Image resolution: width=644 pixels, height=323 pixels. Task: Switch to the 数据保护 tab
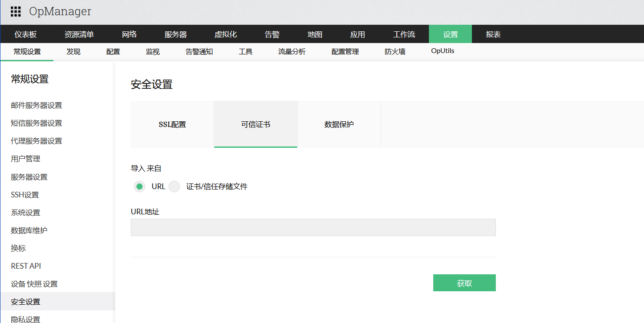[x=339, y=124]
